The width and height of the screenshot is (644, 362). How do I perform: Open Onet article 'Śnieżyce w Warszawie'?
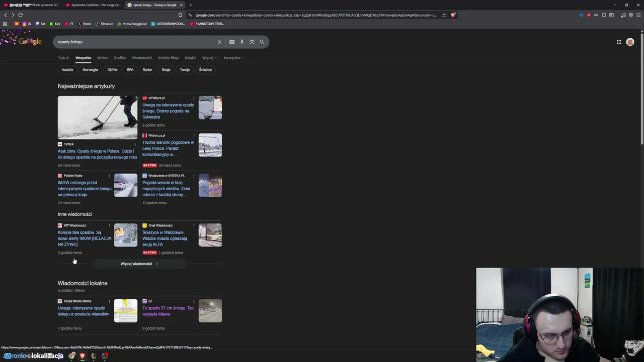click(x=165, y=238)
